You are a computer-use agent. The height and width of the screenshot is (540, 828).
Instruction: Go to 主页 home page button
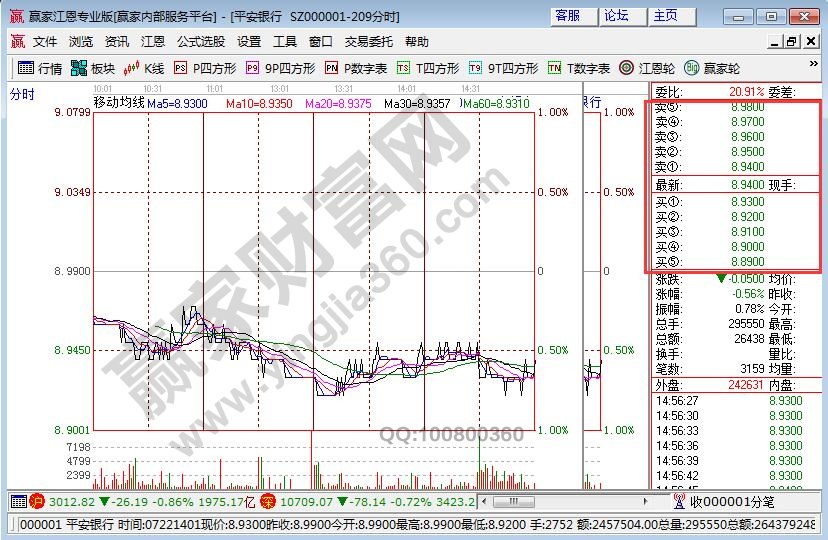[x=666, y=16]
